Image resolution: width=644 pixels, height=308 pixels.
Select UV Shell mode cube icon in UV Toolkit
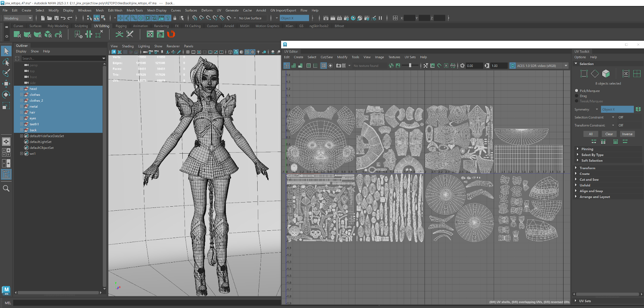tap(606, 74)
